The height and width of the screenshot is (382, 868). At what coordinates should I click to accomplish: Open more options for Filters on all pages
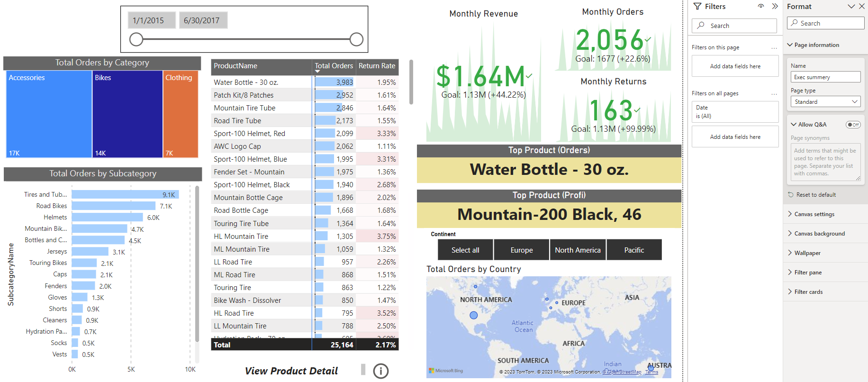(774, 94)
